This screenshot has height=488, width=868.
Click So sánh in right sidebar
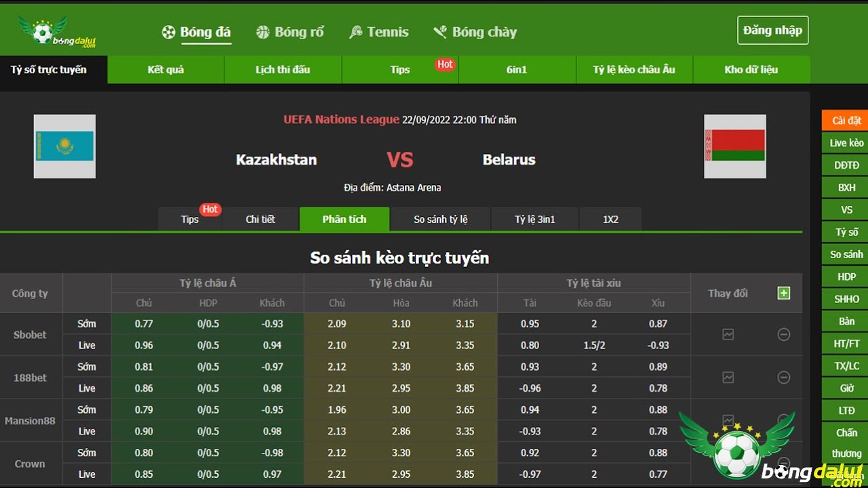coord(846,254)
